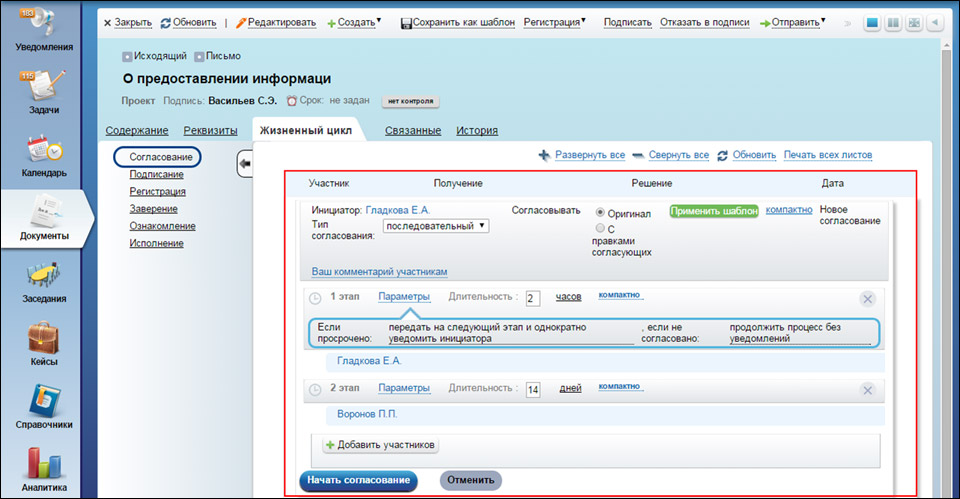Select Жизненный цикл tab
Screen dimensions: 960x499
pyautogui.click(x=306, y=130)
